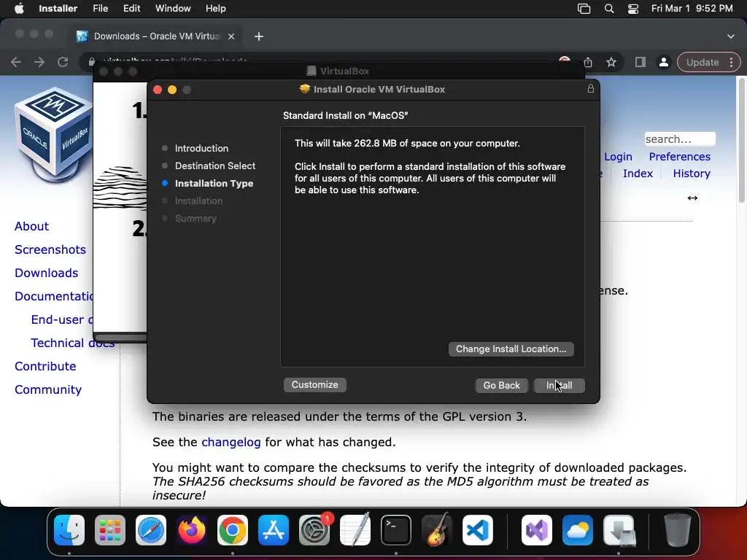747x560 pixels.
Task: Click the Stage Manager windows icon in menu bar
Action: [x=584, y=9]
